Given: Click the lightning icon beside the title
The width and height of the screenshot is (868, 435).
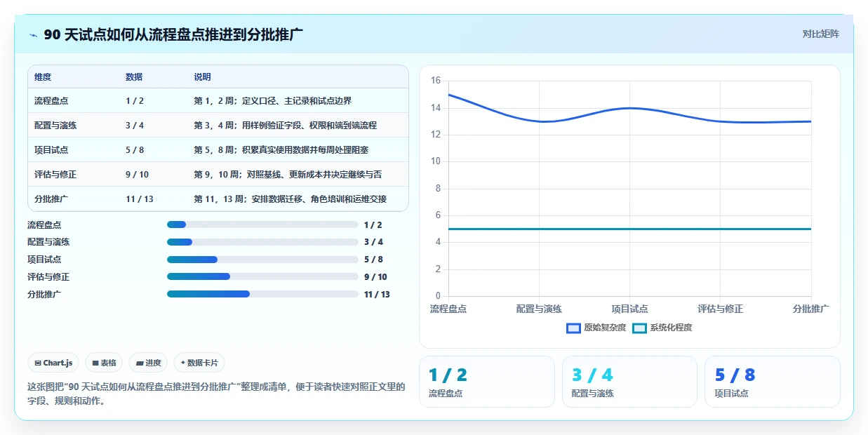Looking at the screenshot, I should coord(34,35).
